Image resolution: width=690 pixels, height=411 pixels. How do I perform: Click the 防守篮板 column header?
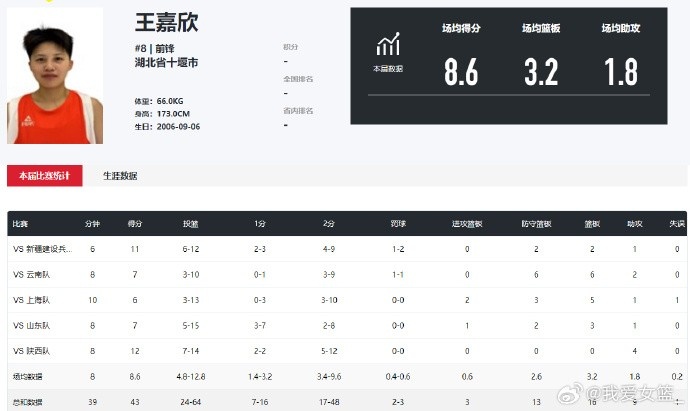[536, 224]
